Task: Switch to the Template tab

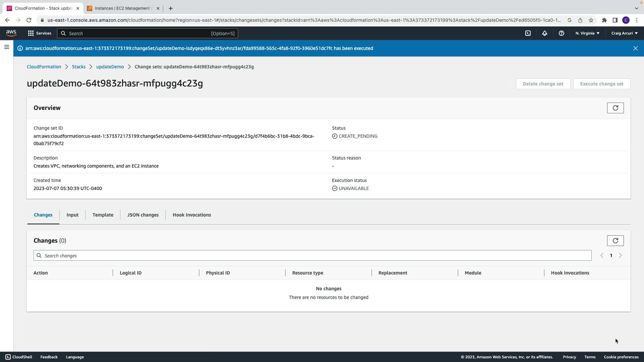Action: 103,215
